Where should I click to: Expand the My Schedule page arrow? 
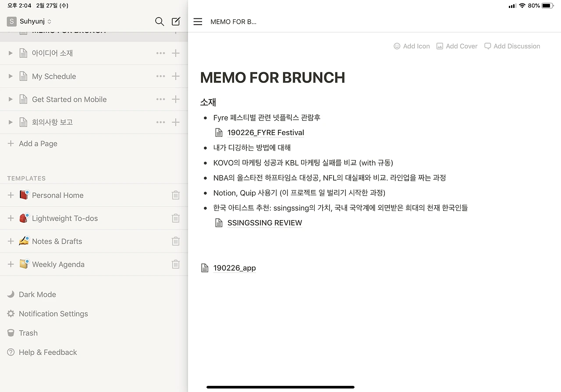click(11, 76)
